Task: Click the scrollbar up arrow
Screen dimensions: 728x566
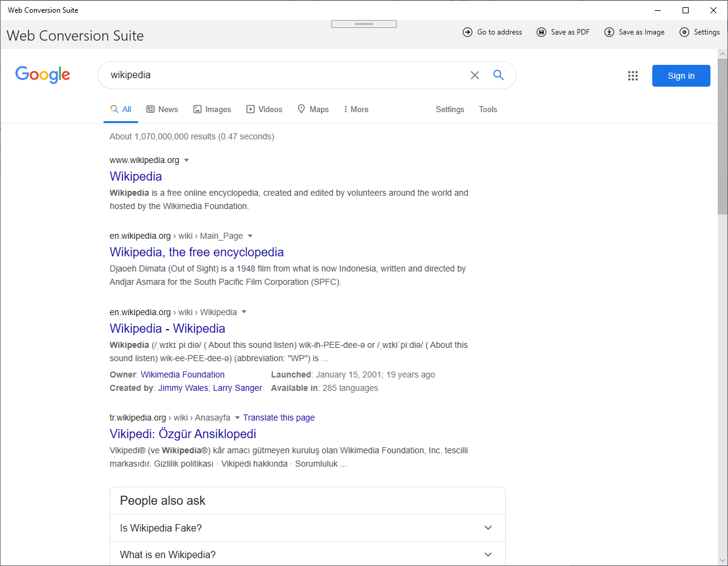Action: point(723,54)
